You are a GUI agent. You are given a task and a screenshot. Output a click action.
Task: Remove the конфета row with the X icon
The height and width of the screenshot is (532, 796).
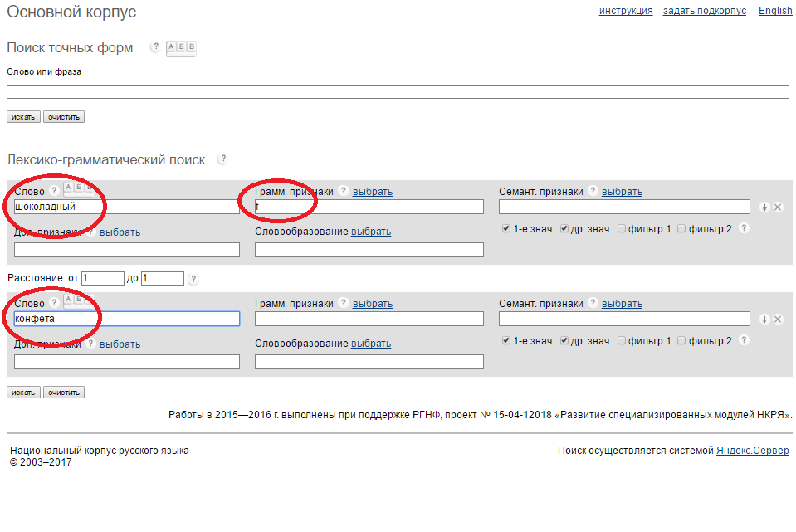point(778,320)
